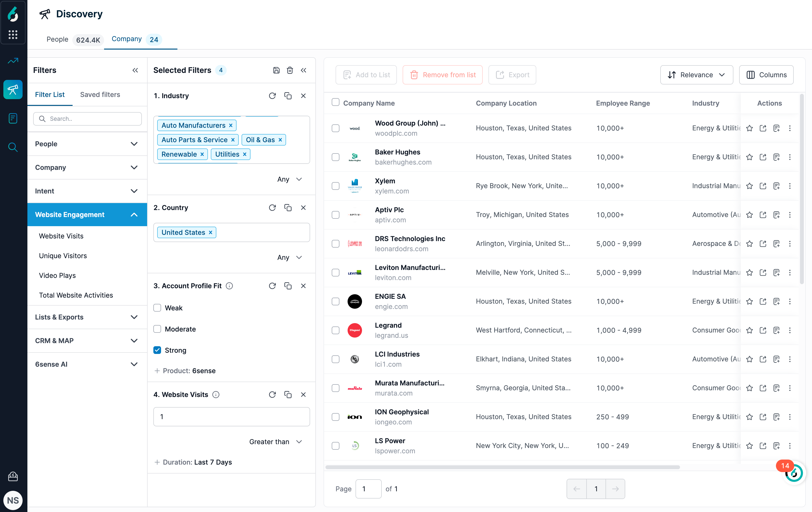View info tooltip on Website Visits filter
The image size is (812, 512).
[x=216, y=394]
